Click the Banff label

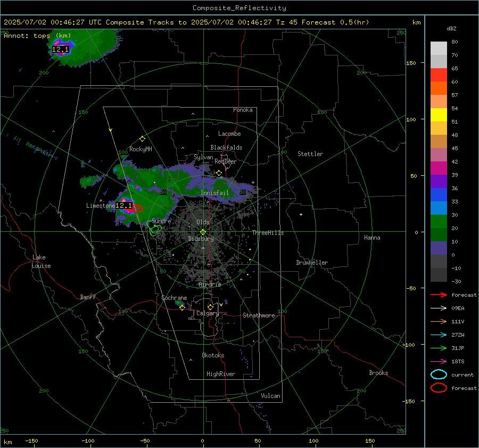click(88, 297)
